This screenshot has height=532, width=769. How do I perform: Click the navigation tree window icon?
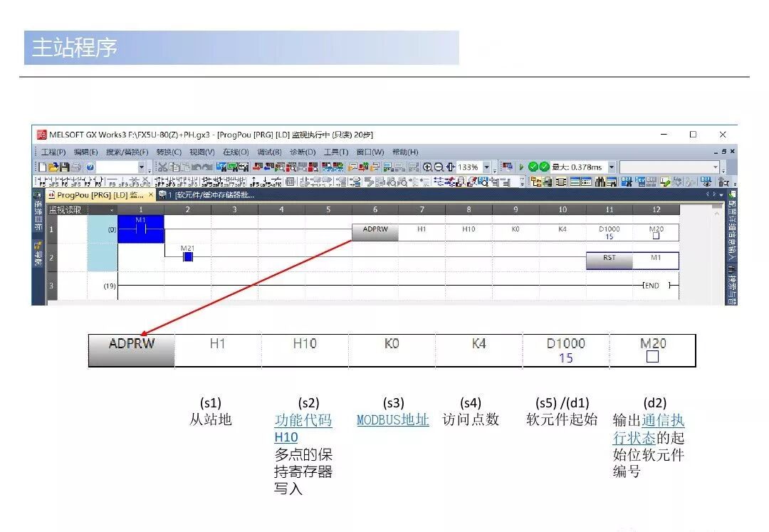click(535, 182)
